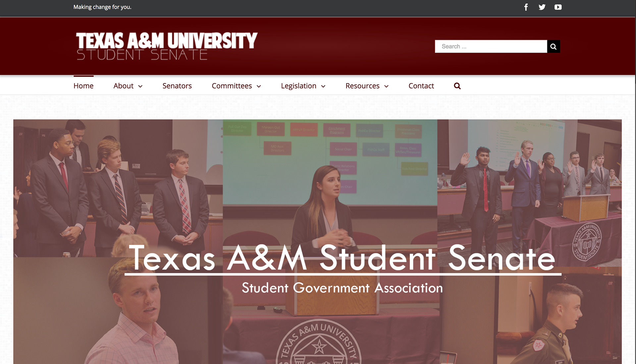This screenshot has height=364, width=636.
Task: Click the Texas A&M Student Senate hero banner
Action: (x=317, y=241)
